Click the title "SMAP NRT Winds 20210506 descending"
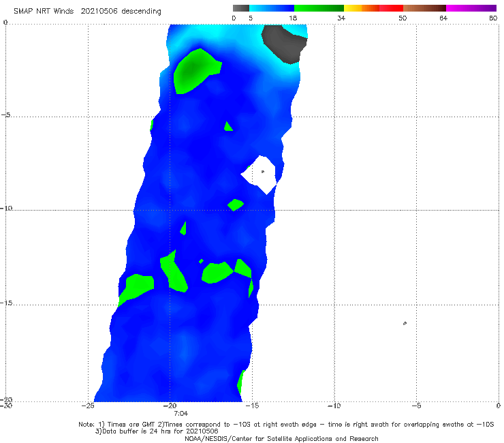504x443 pixels. click(87, 12)
